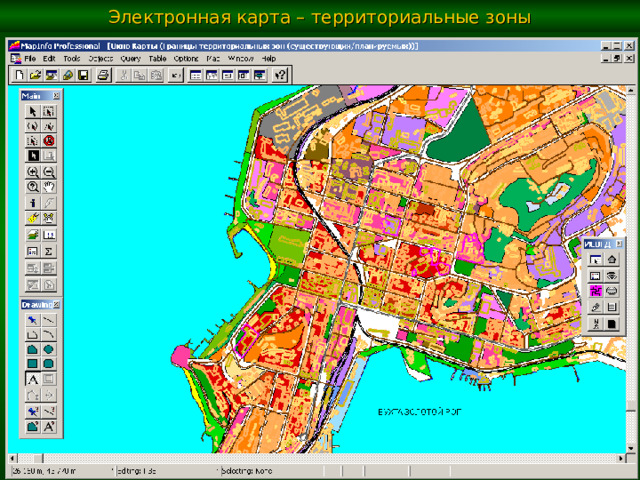Click the Open Table folder icon
This screenshot has height=480, width=640.
[36, 75]
